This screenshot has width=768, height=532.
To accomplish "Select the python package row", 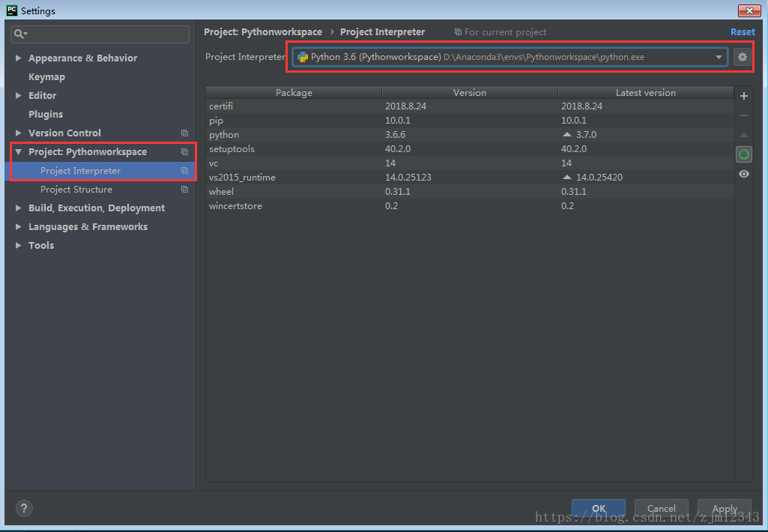I will [470, 134].
